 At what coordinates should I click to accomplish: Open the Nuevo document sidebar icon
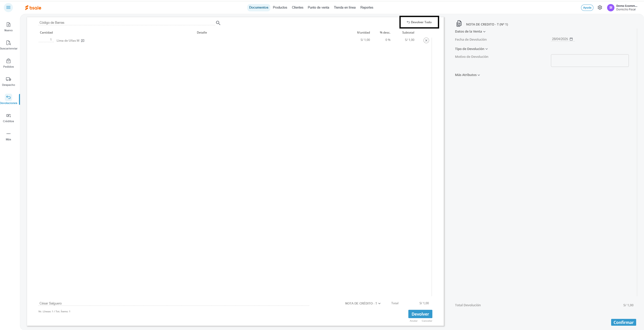pos(8,25)
